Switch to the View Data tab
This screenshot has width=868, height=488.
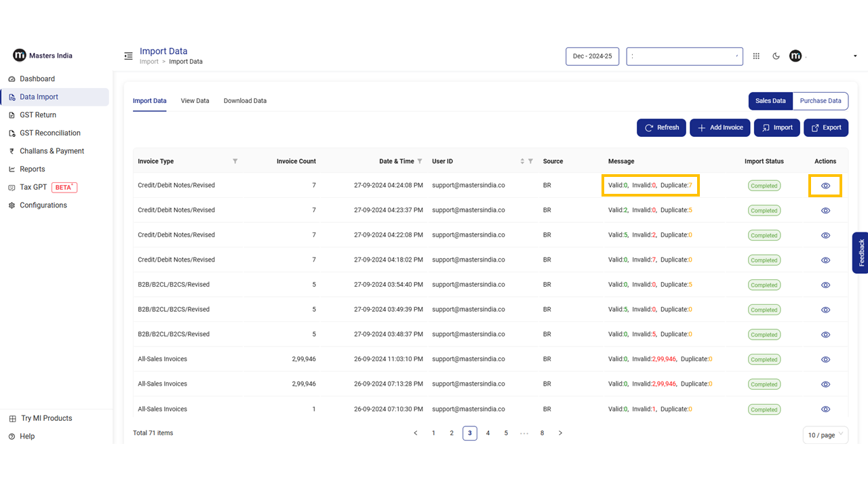pyautogui.click(x=195, y=101)
